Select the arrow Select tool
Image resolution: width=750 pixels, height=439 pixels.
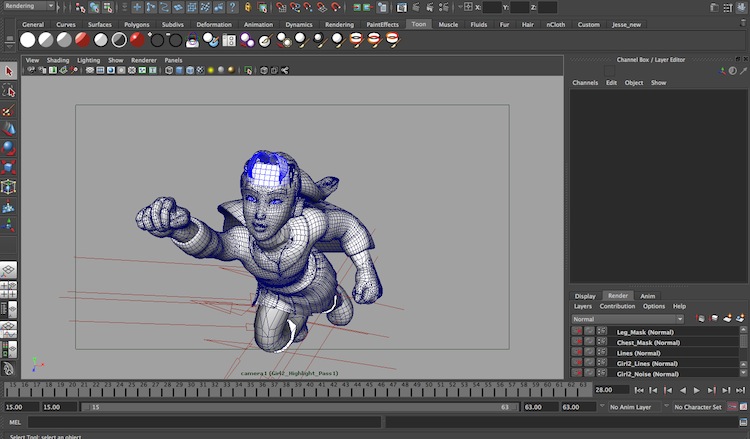(9, 71)
